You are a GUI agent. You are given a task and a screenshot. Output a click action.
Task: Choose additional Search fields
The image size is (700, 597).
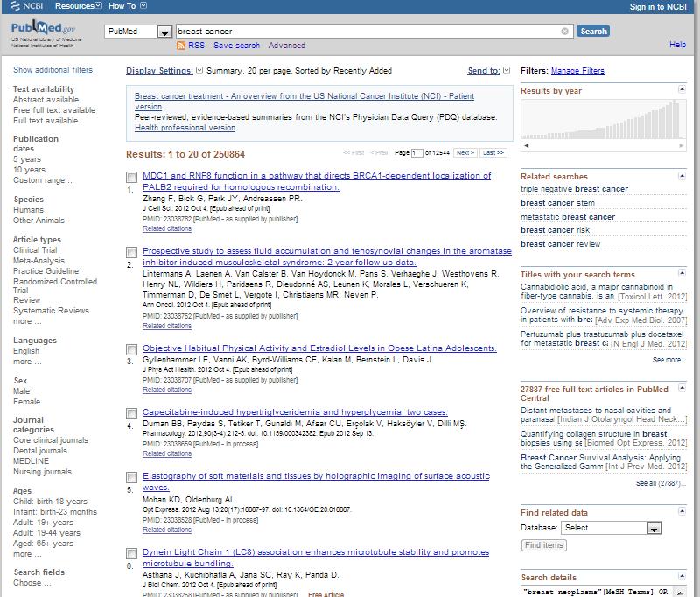[32, 583]
